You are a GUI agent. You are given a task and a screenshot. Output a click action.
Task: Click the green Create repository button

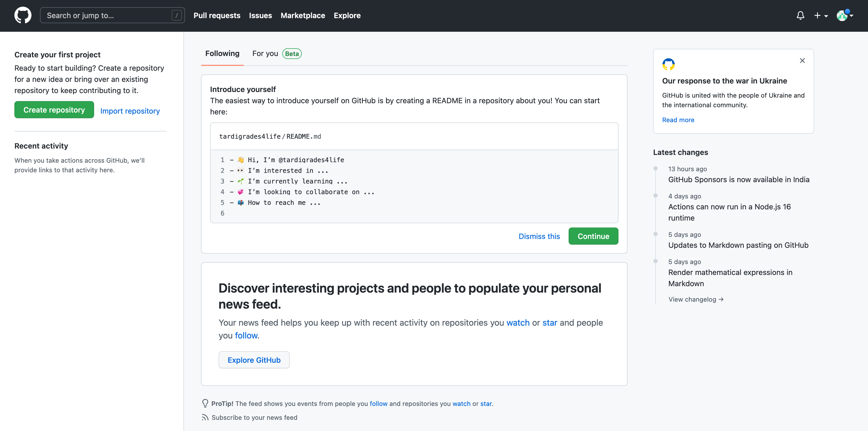coord(54,110)
